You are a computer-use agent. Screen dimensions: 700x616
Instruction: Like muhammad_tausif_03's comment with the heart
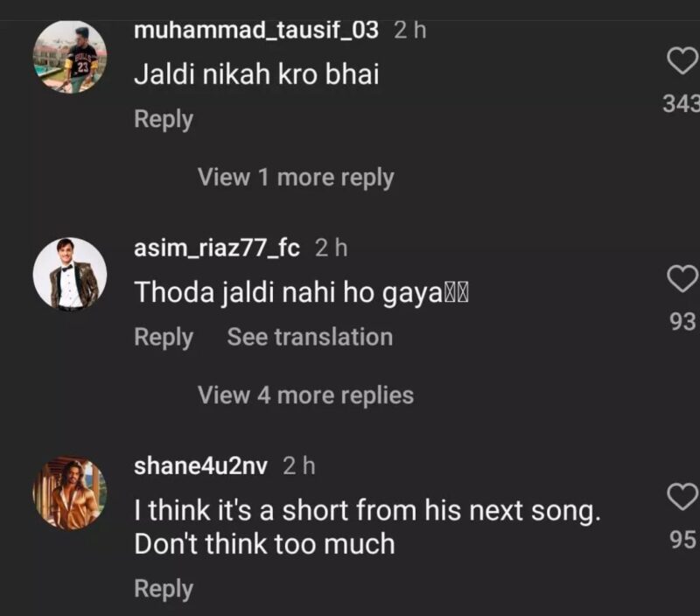pyautogui.click(x=682, y=60)
